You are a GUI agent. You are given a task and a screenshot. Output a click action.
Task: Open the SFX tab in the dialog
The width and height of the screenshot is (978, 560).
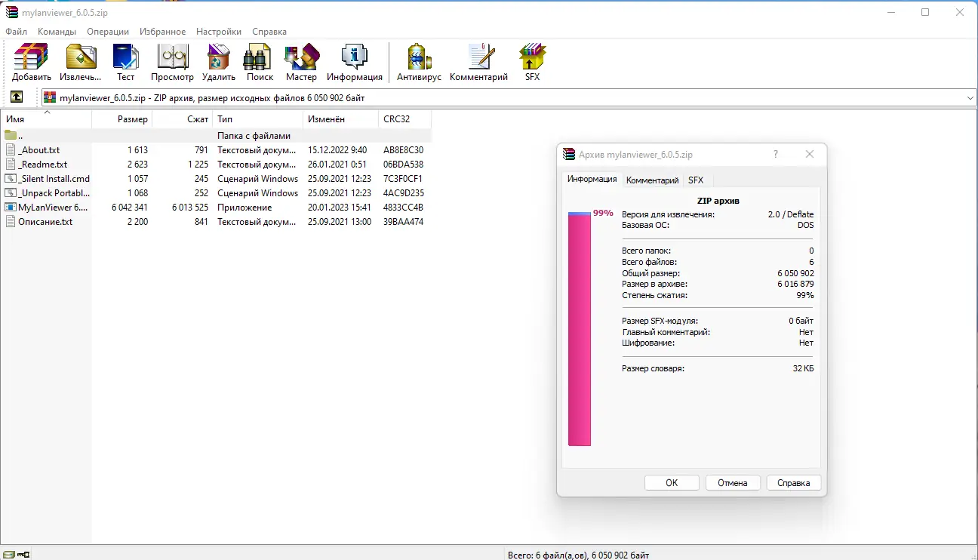coord(696,180)
